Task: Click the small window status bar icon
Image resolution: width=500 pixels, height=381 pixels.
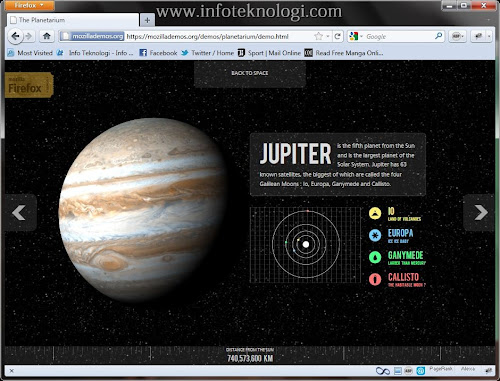Action: point(398,371)
